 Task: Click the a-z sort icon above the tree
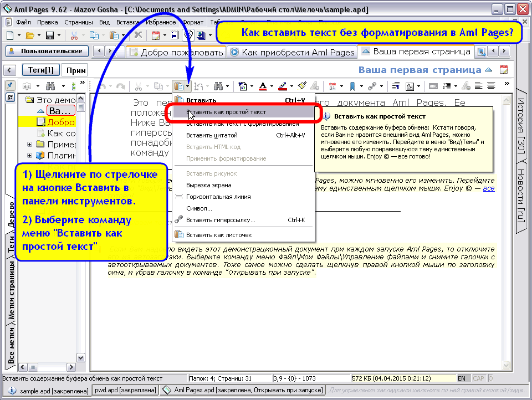27,86
